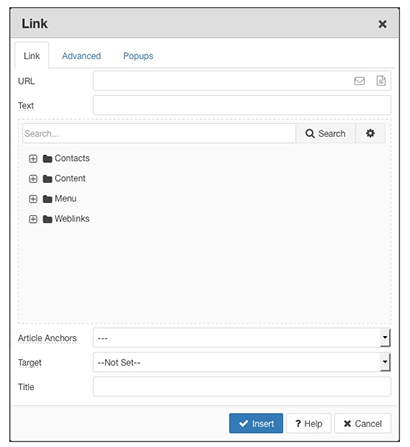Expand the Content tree node
The image size is (410, 447).
pyautogui.click(x=33, y=179)
